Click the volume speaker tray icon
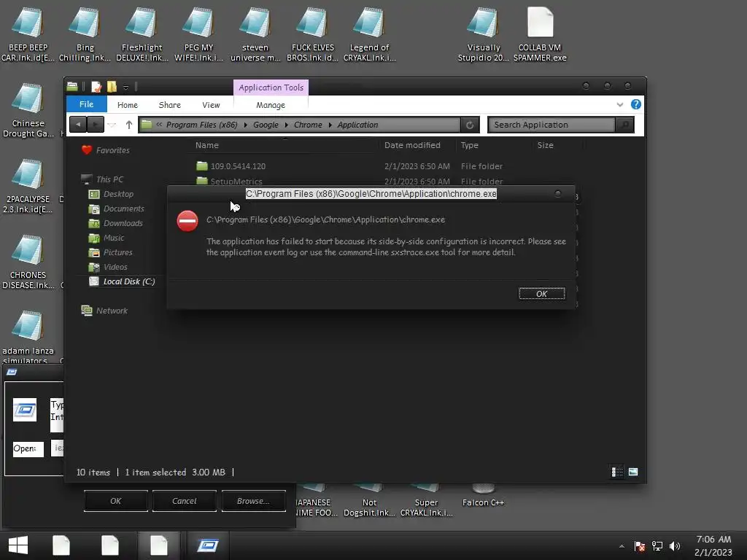The image size is (747, 560). click(674, 546)
